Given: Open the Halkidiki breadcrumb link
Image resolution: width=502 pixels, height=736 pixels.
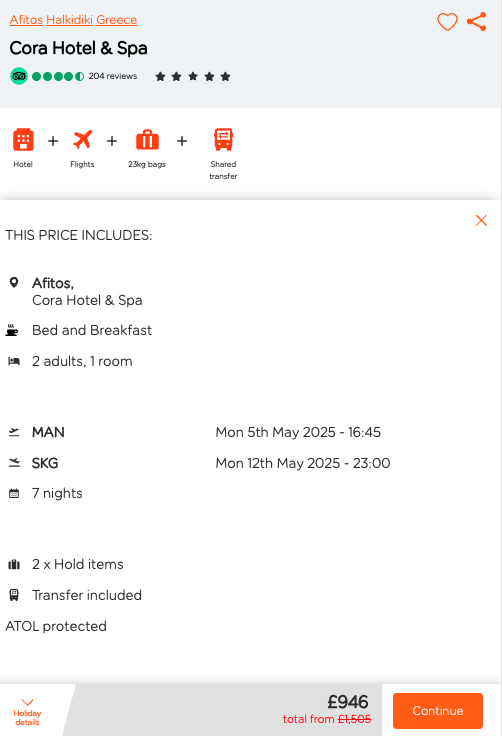Looking at the screenshot, I should pos(70,20).
